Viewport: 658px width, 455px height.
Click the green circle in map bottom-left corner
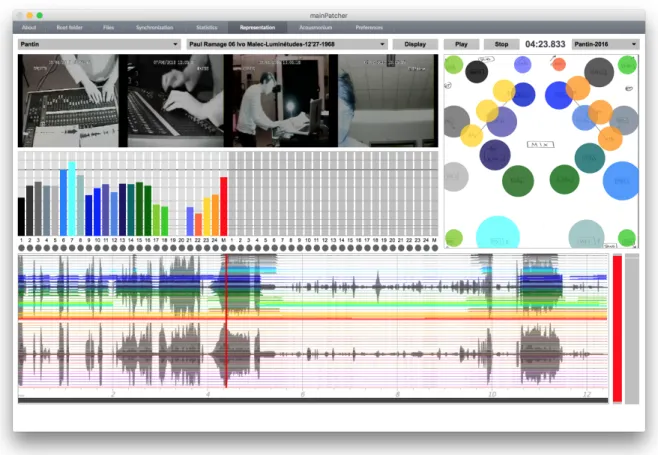click(x=454, y=238)
